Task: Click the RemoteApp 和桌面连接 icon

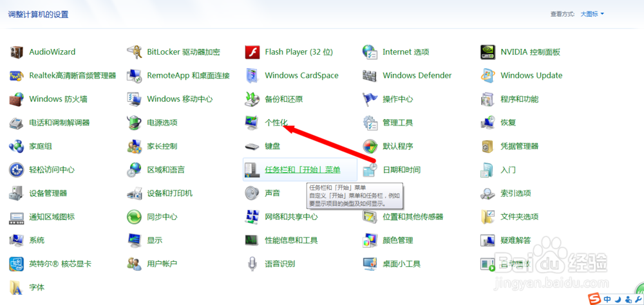Action: 135,75
